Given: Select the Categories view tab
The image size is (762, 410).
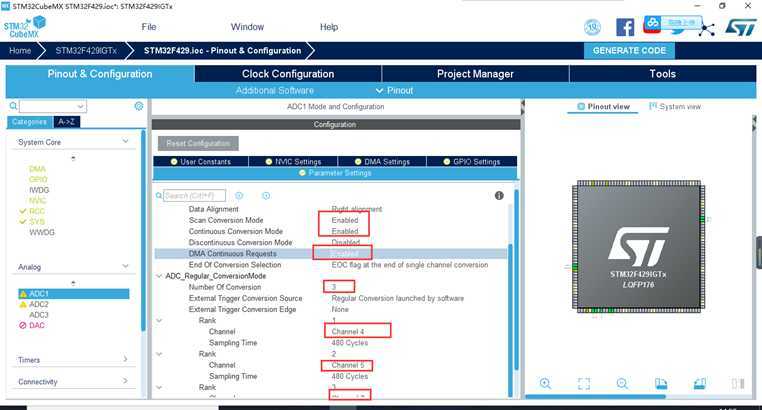Looking at the screenshot, I should 29,121.
